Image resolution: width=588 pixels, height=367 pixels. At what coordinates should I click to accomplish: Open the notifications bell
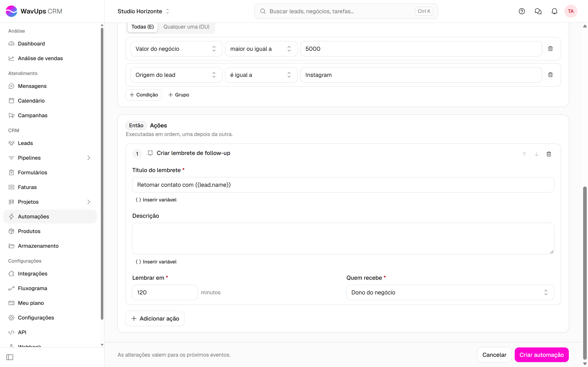click(x=554, y=11)
